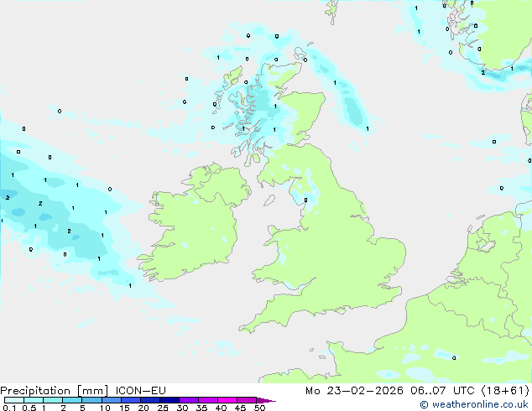Click the '0.1' legend scale label
Screen dimensions: 532x411
(x=9, y=408)
